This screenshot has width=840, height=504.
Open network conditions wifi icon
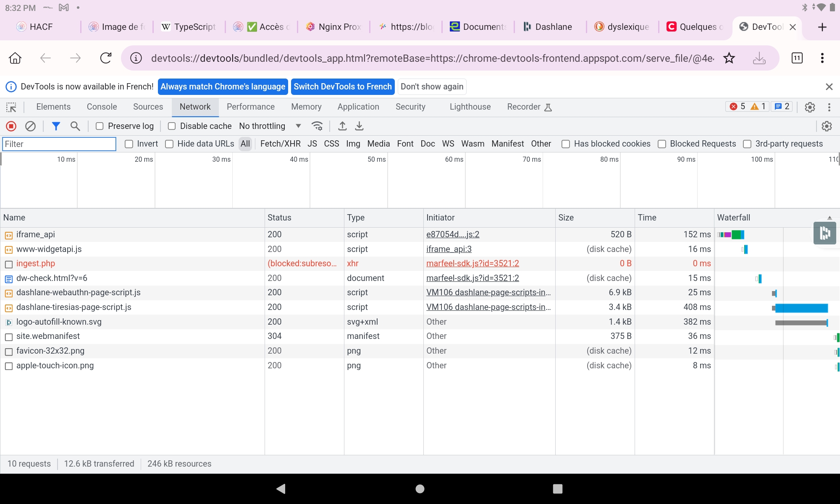[x=317, y=126]
